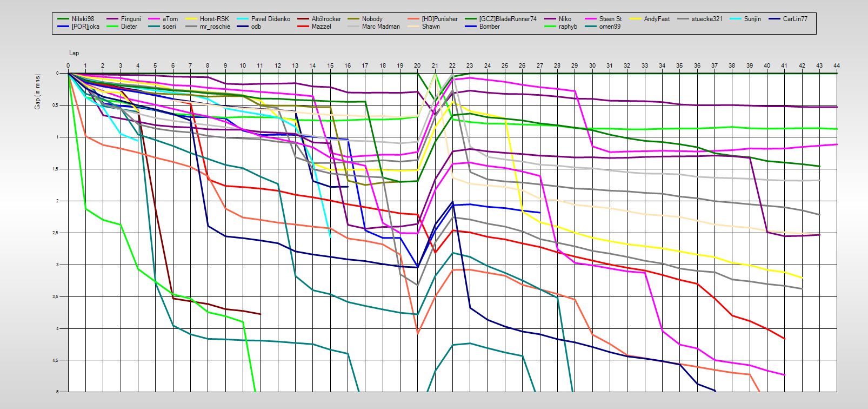Select Marc Madman in the legend
Image resolution: width=868 pixels, height=409 pixels.
tap(381, 27)
